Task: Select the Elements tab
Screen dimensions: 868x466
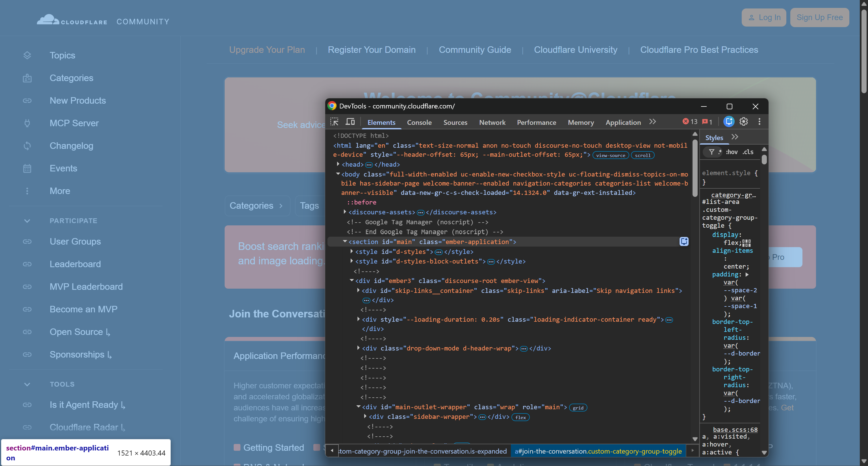Action: (x=381, y=122)
